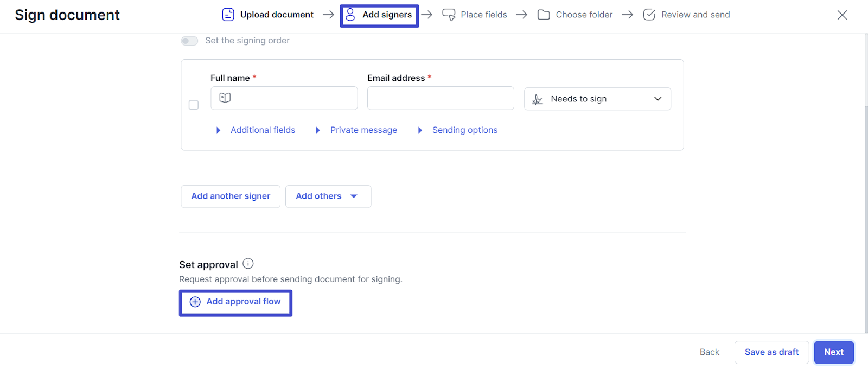This screenshot has height=369, width=868.
Task: Focus the Email address input field
Action: (441, 98)
